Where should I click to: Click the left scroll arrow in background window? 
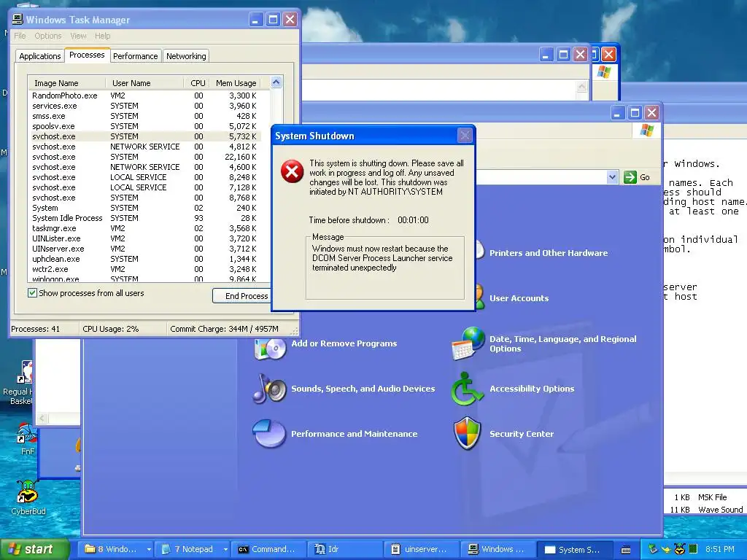click(x=42, y=418)
